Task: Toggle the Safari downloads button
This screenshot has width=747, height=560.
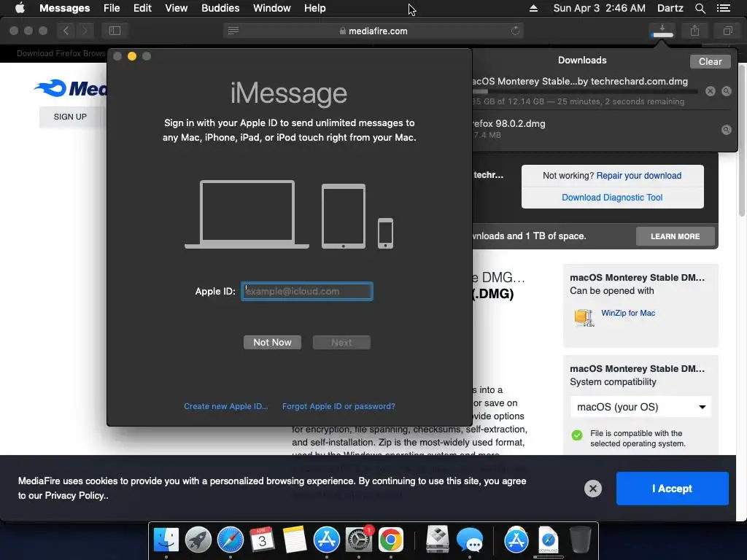Action: click(662, 31)
